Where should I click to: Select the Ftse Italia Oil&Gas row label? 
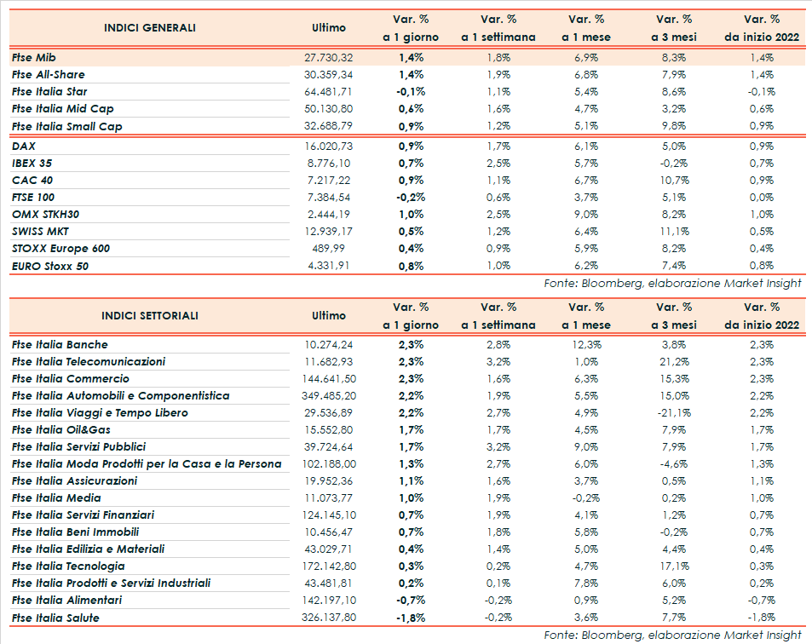point(61,430)
